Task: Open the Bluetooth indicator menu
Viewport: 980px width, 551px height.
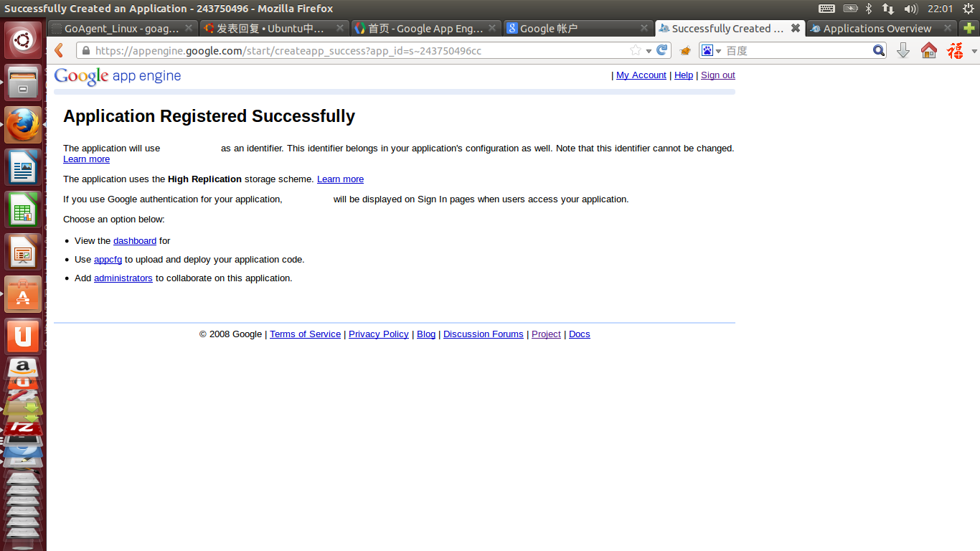Action: click(x=869, y=9)
